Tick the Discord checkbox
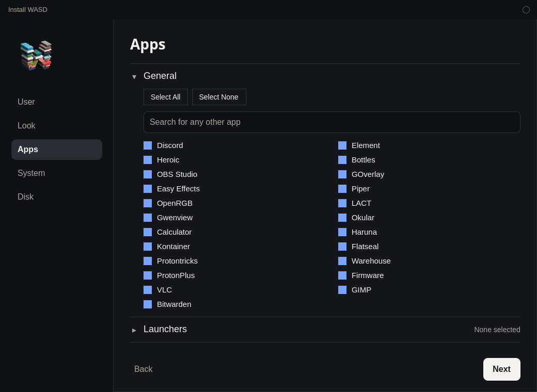Viewport: 537px width, 392px height. tap(148, 145)
